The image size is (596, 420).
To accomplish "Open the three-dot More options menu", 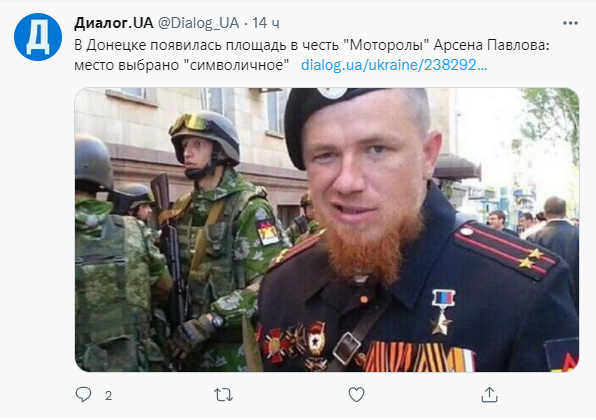I will coord(570,23).
